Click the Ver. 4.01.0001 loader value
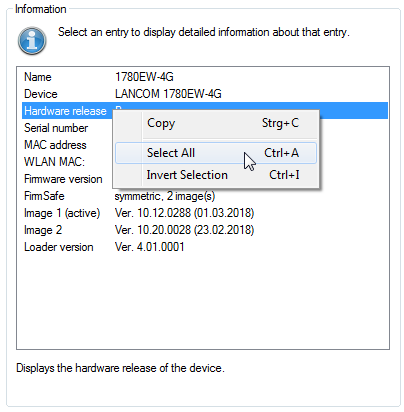 click(149, 247)
